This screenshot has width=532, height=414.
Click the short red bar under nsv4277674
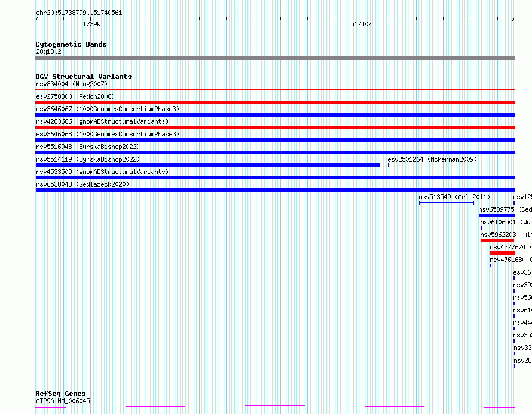tap(503, 253)
